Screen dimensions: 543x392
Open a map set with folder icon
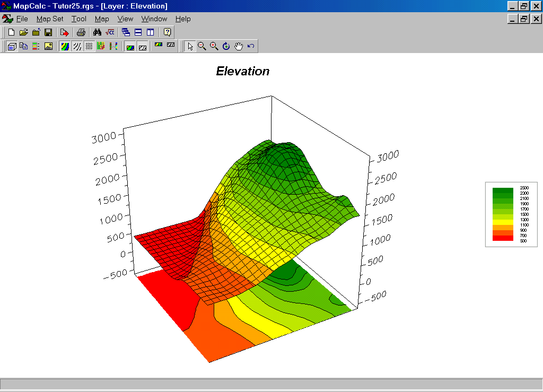23,32
